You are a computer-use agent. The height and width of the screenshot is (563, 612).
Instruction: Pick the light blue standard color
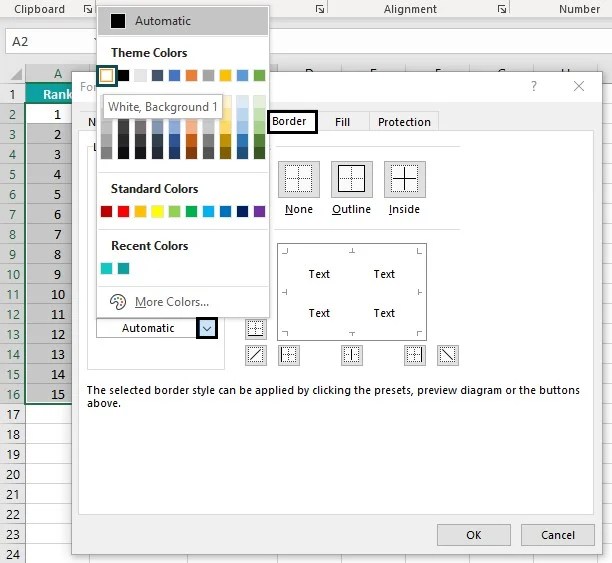(208, 211)
